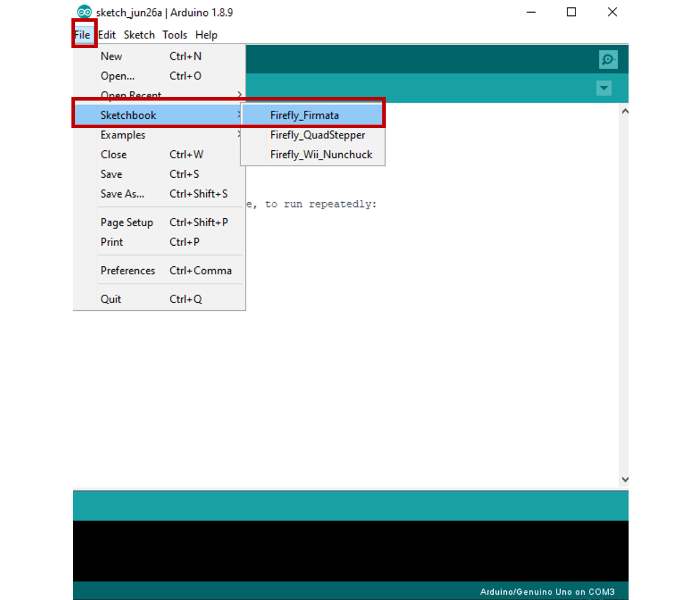Click the editor scrollbar up arrow
The width and height of the screenshot is (700, 600).
(625, 112)
